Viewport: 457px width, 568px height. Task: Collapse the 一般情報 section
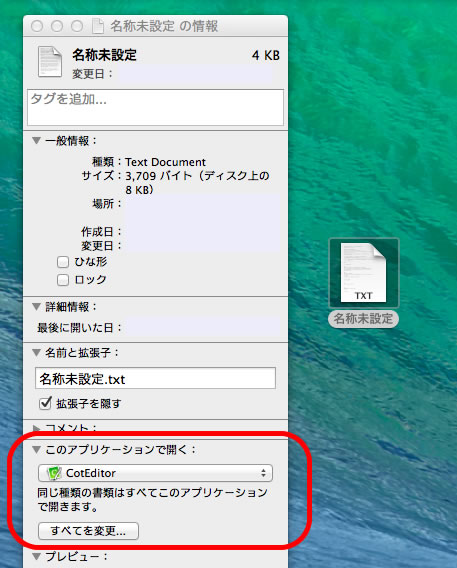[x=36, y=141]
